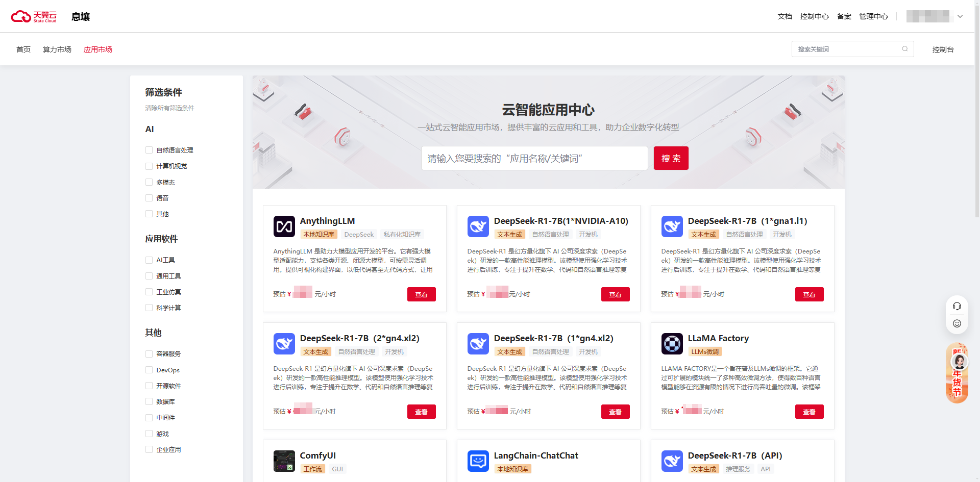Open the 管理中心 menu link
Viewport: 980px width, 482px height.
pos(874,16)
